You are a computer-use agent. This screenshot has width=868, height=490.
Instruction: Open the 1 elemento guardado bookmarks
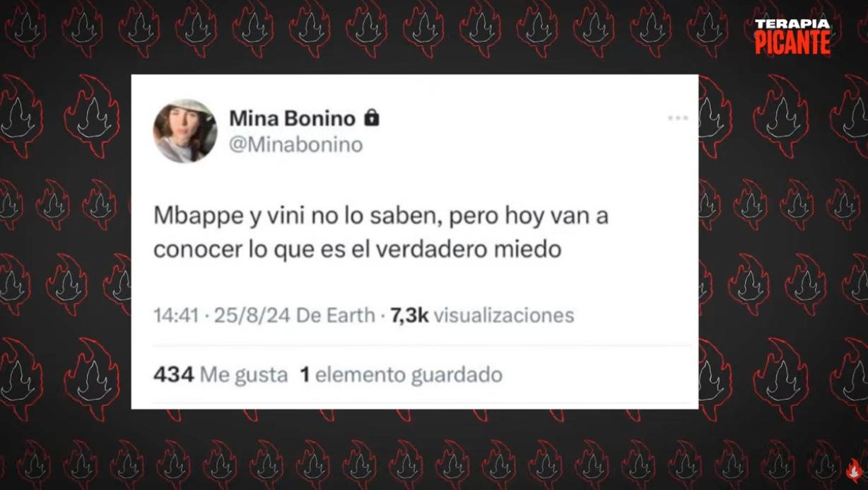click(401, 375)
